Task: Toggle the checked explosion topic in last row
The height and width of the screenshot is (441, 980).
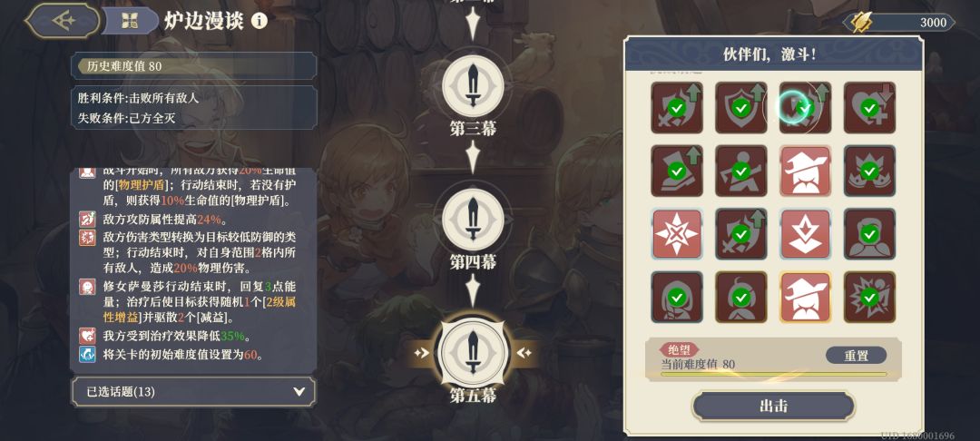Action: coord(869,297)
